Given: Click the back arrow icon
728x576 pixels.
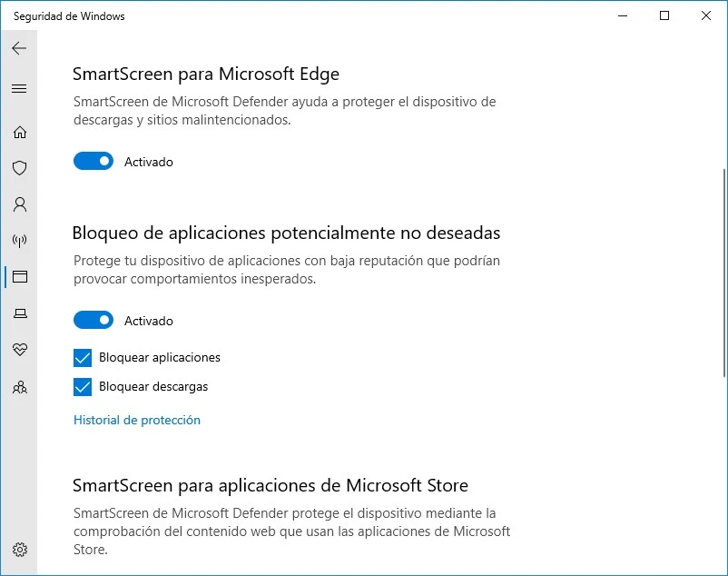Looking at the screenshot, I should coord(19,48).
